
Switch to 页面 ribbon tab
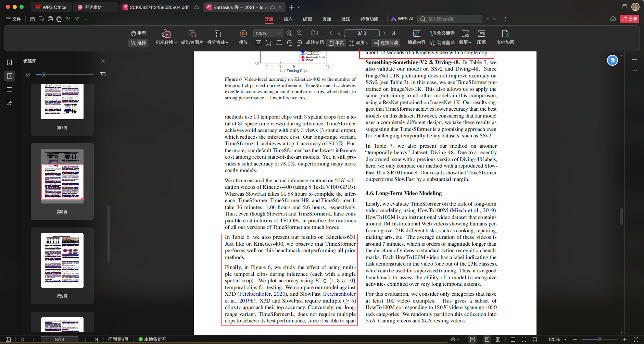coord(327,19)
